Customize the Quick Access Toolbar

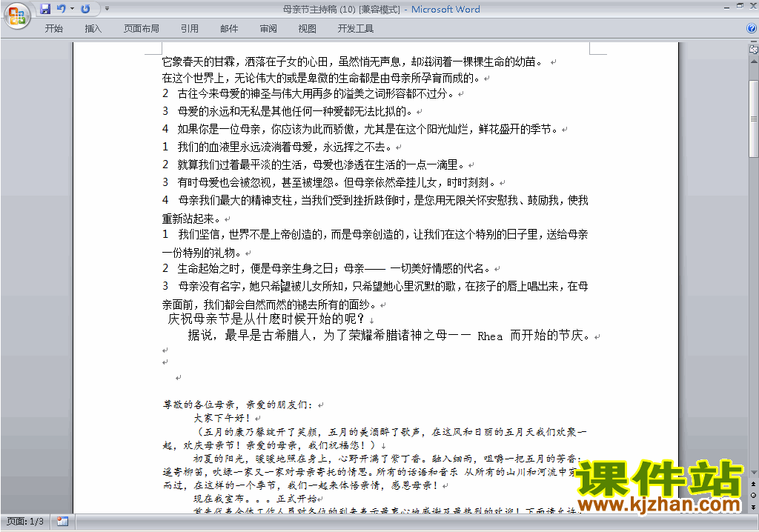107,9
